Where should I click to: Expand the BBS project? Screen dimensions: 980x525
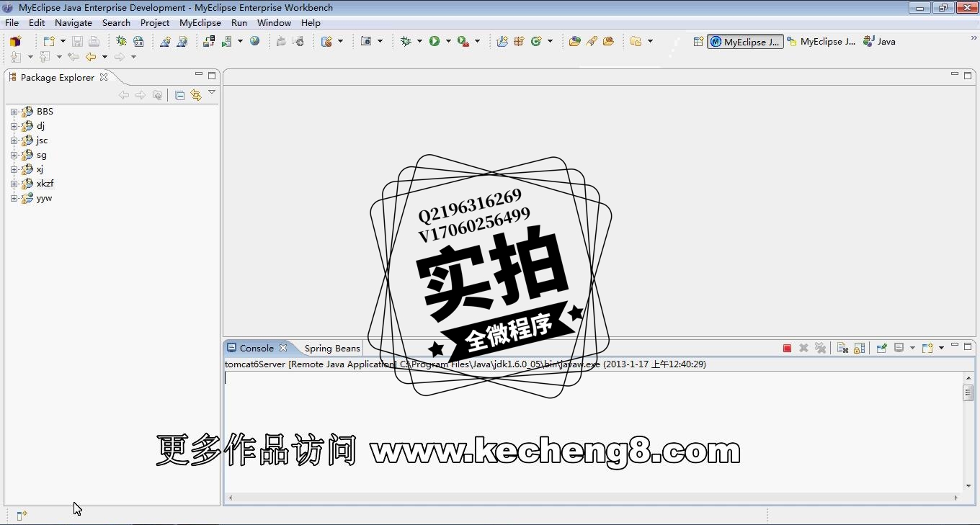(14, 112)
